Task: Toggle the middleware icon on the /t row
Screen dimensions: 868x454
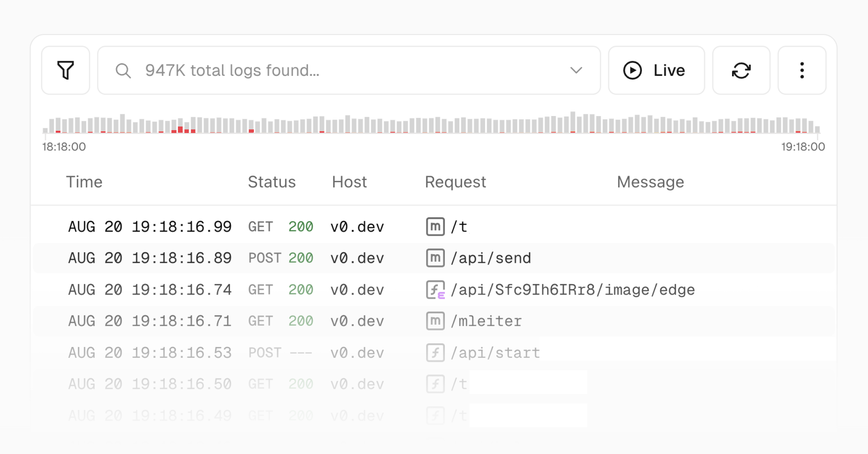Action: click(x=435, y=227)
